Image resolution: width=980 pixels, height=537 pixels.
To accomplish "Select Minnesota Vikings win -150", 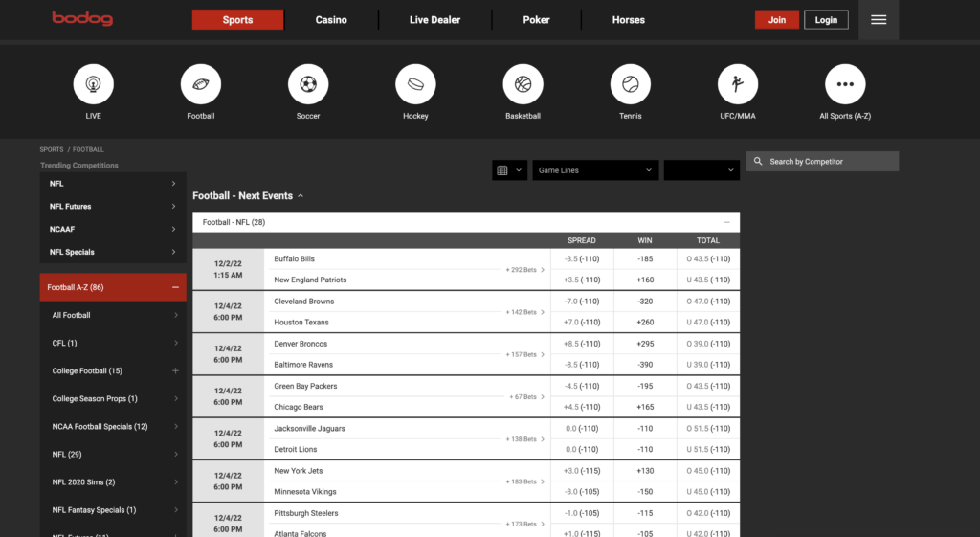I will click(645, 491).
